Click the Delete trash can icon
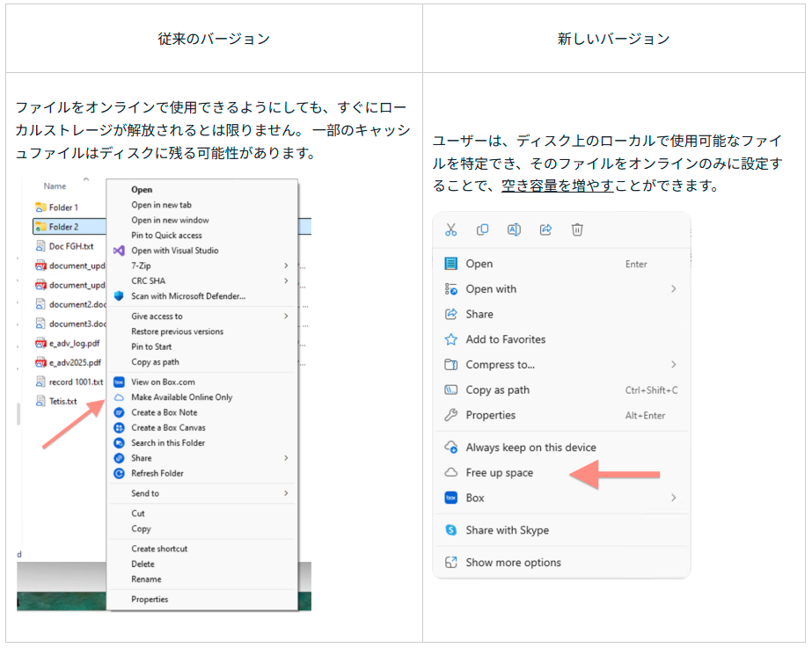Screen dimensions: 812x648 (577, 229)
